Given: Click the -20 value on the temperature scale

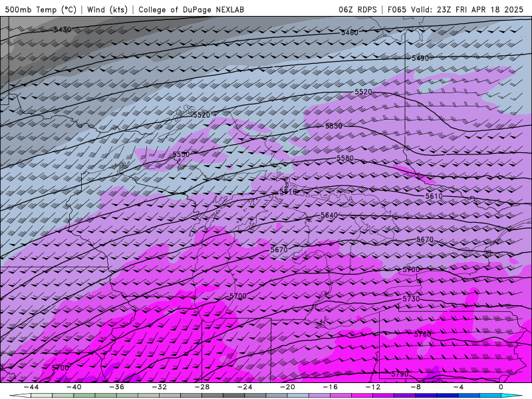Looking at the screenshot, I should tap(287, 387).
